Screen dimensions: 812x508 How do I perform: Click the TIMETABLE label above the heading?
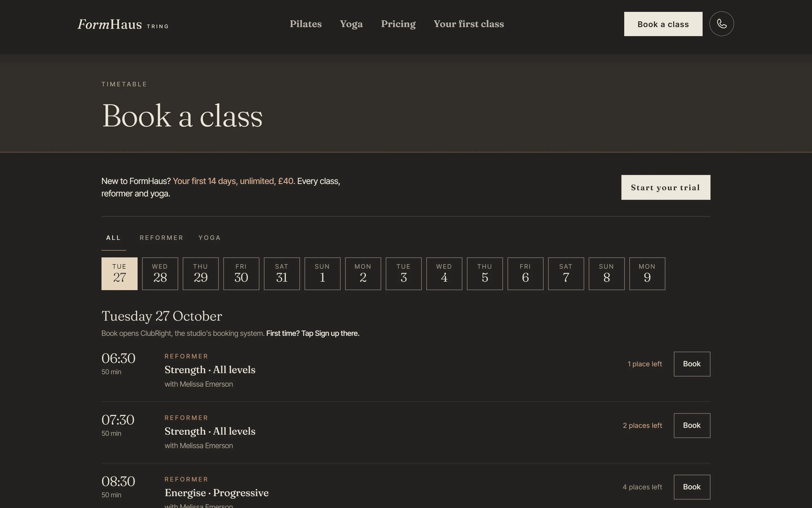124,84
